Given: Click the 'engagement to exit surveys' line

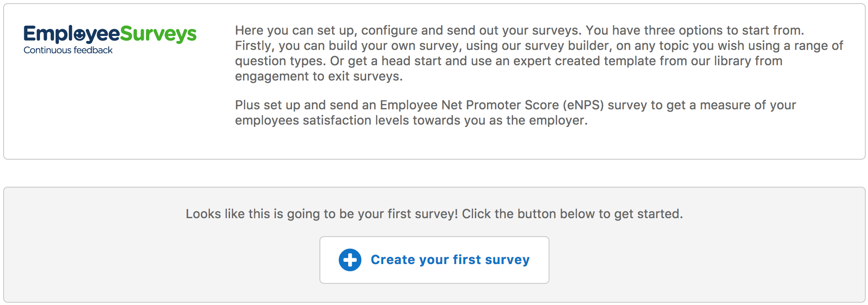Looking at the screenshot, I should [x=319, y=76].
